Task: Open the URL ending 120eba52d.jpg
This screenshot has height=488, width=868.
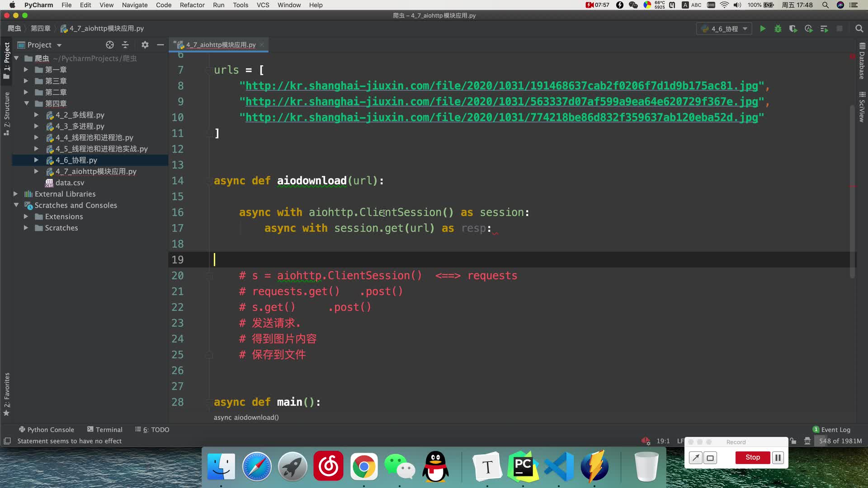Action: click(501, 117)
